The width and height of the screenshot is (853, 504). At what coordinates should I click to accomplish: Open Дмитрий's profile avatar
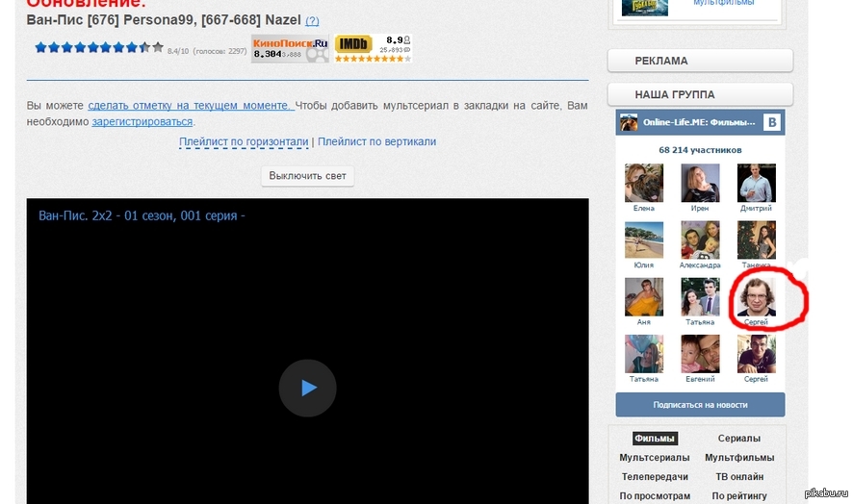756,182
